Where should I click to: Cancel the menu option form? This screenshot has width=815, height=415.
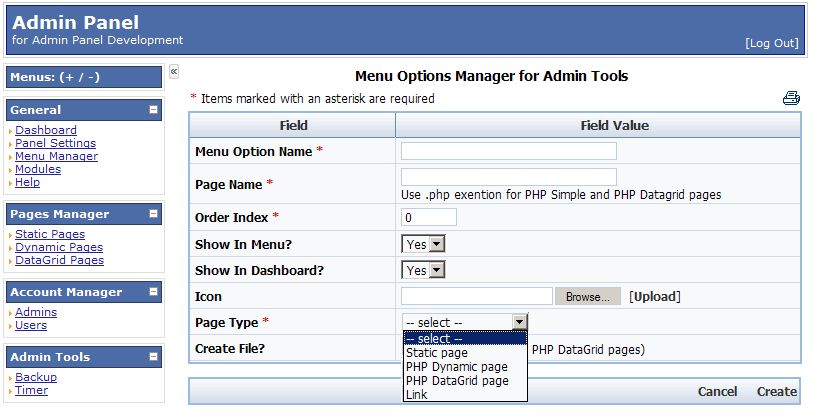click(717, 392)
